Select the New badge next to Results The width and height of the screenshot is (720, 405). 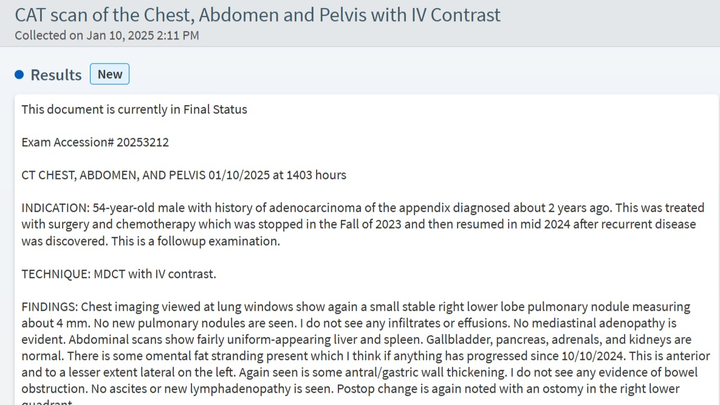[x=110, y=74]
